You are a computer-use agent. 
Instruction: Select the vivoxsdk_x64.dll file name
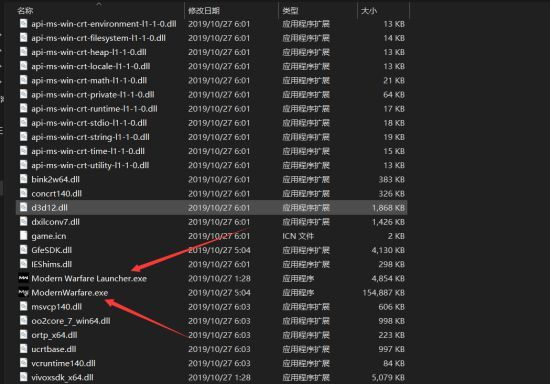click(62, 377)
